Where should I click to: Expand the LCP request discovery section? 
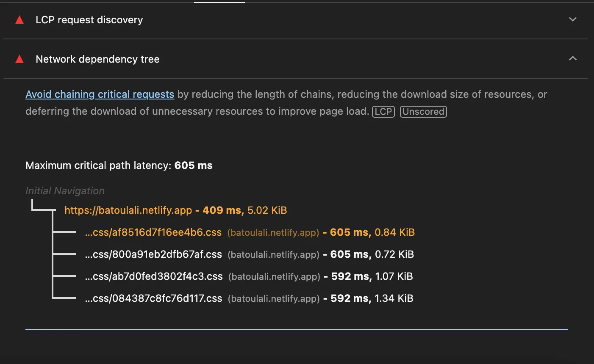click(573, 19)
